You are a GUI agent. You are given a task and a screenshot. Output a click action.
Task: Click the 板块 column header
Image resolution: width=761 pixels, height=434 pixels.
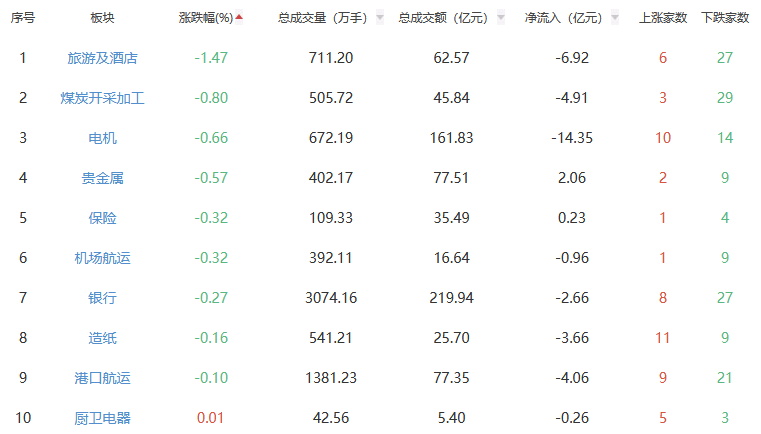coord(102,18)
